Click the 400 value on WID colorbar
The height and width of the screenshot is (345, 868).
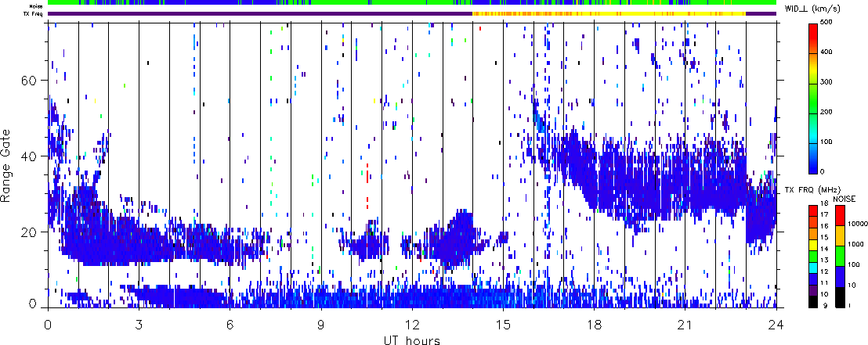pyautogui.click(x=827, y=52)
